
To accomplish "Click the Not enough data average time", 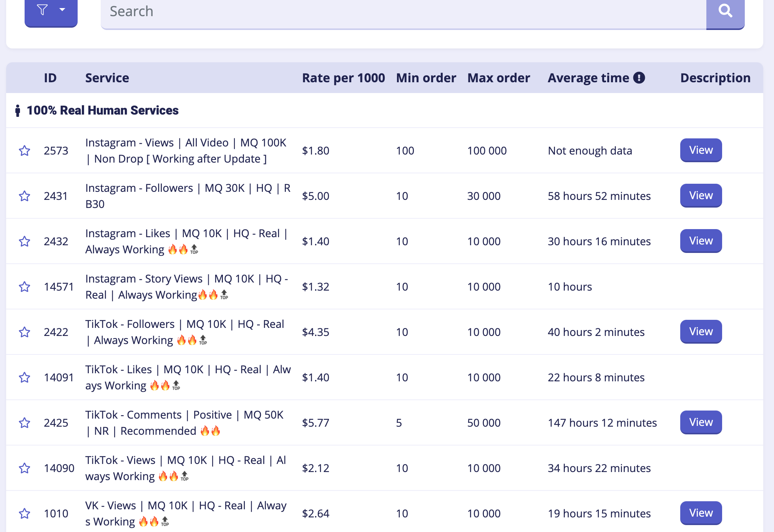I will tap(590, 151).
